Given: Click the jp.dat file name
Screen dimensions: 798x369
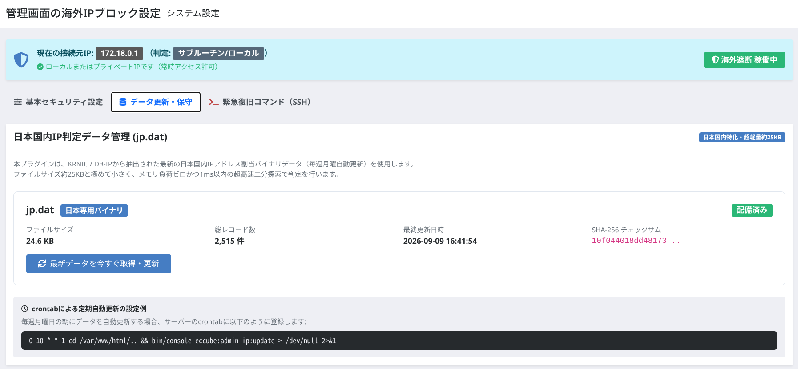Looking at the screenshot, I should point(40,210).
